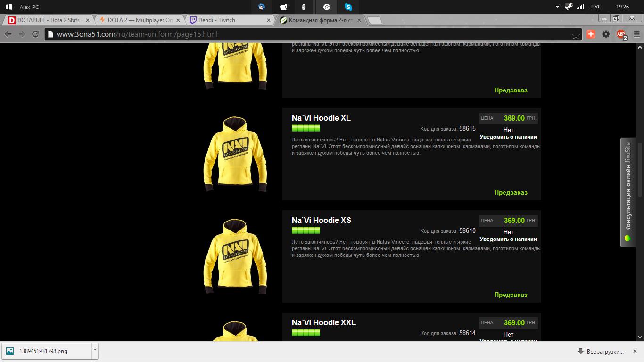Click Уведомить о наличии for Hoodie XS
Viewport: 644px width, 362px height.
pyautogui.click(x=508, y=239)
